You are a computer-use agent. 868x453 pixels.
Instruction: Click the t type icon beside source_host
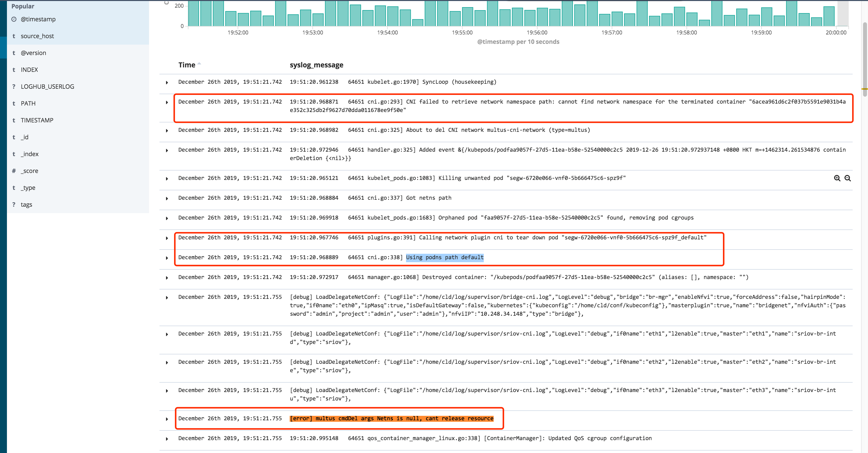click(13, 36)
